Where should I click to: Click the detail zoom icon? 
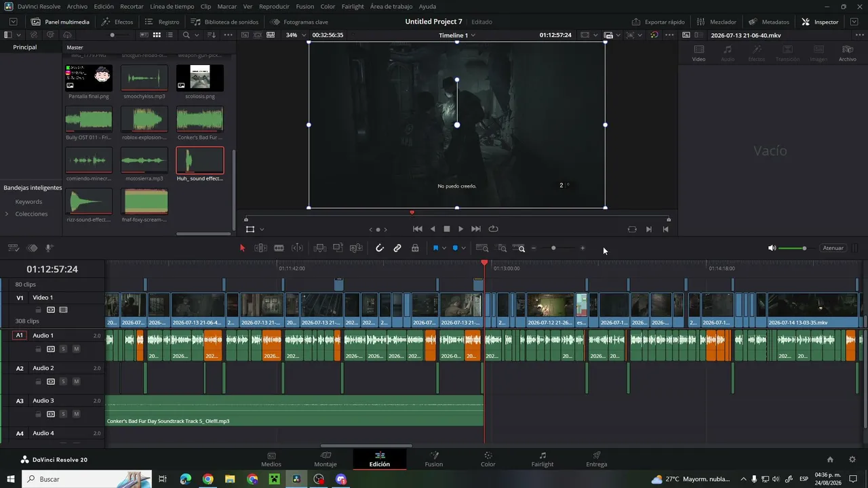tap(502, 248)
